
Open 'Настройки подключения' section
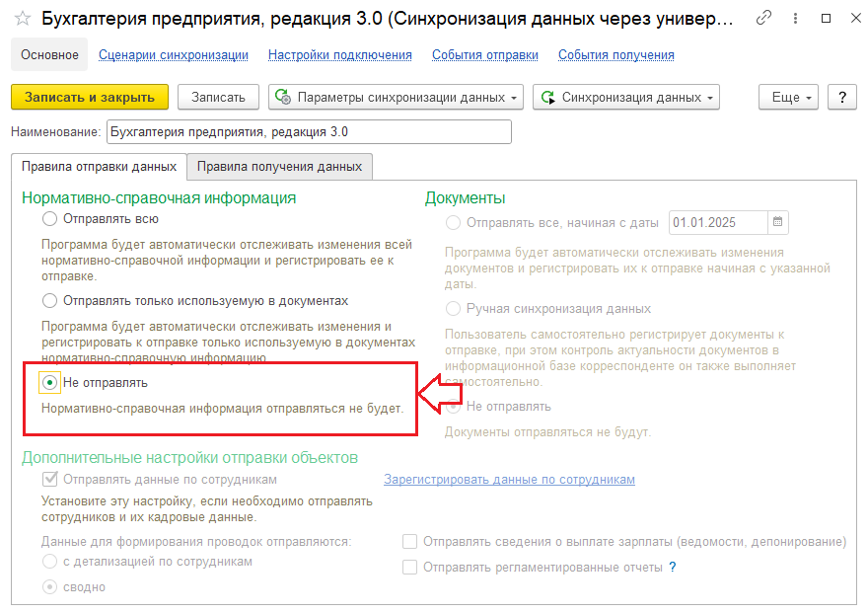[340, 55]
